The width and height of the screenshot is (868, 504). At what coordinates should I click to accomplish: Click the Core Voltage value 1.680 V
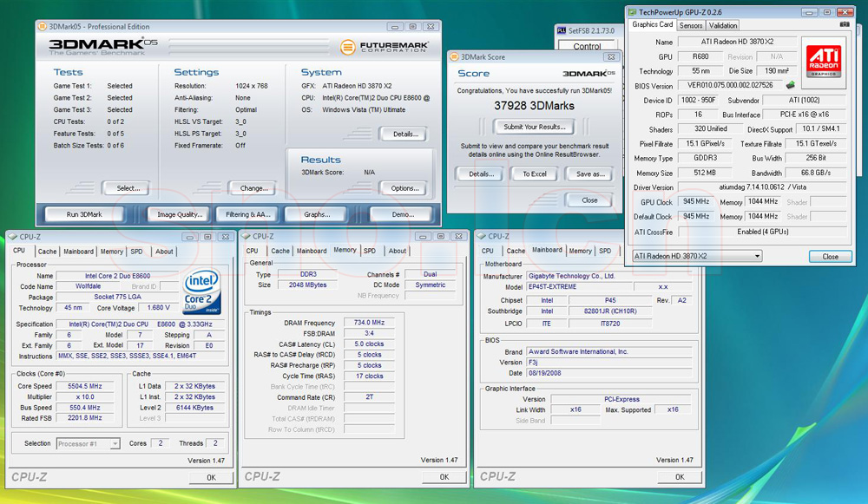coord(158,308)
